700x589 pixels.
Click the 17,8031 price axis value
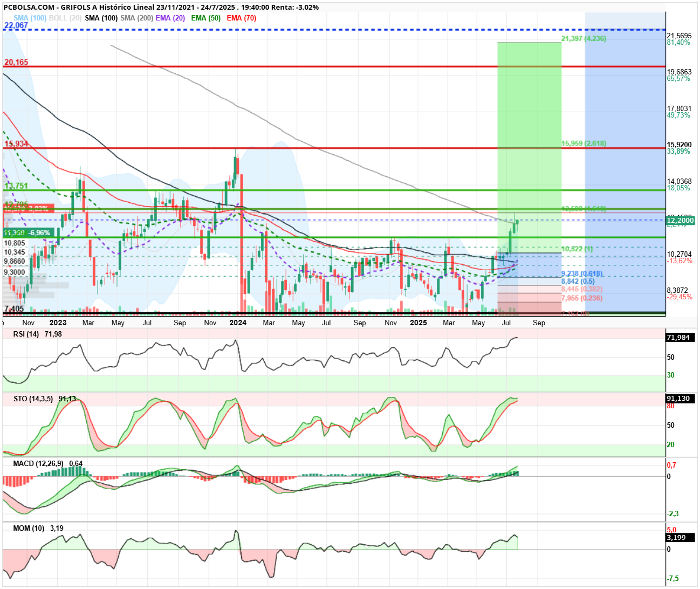click(680, 108)
